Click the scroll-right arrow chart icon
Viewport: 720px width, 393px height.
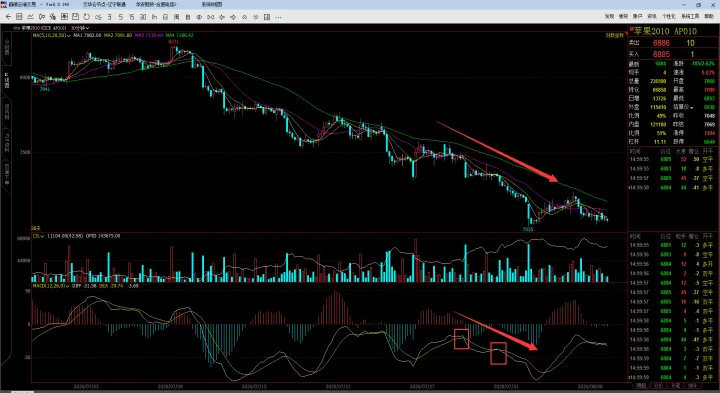233,17
